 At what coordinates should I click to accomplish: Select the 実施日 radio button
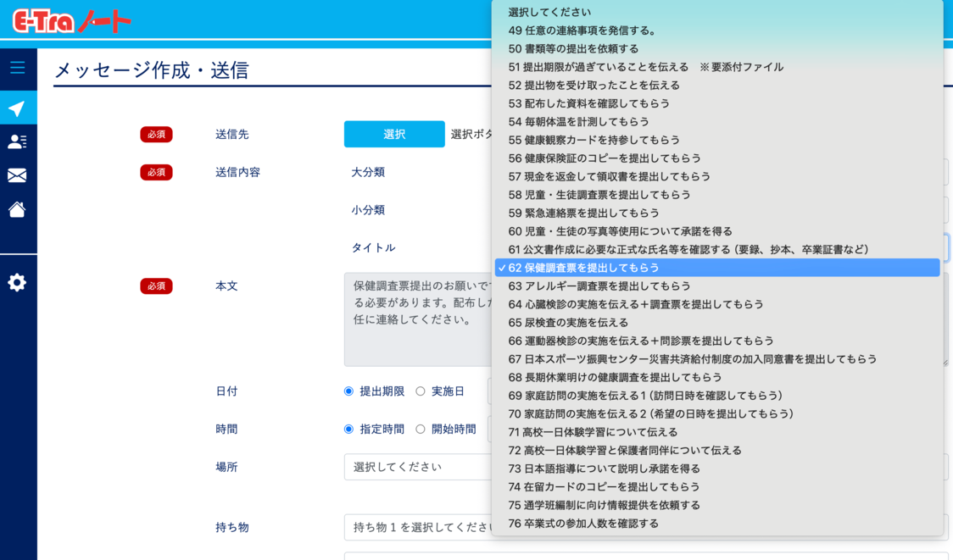pyautogui.click(x=421, y=391)
